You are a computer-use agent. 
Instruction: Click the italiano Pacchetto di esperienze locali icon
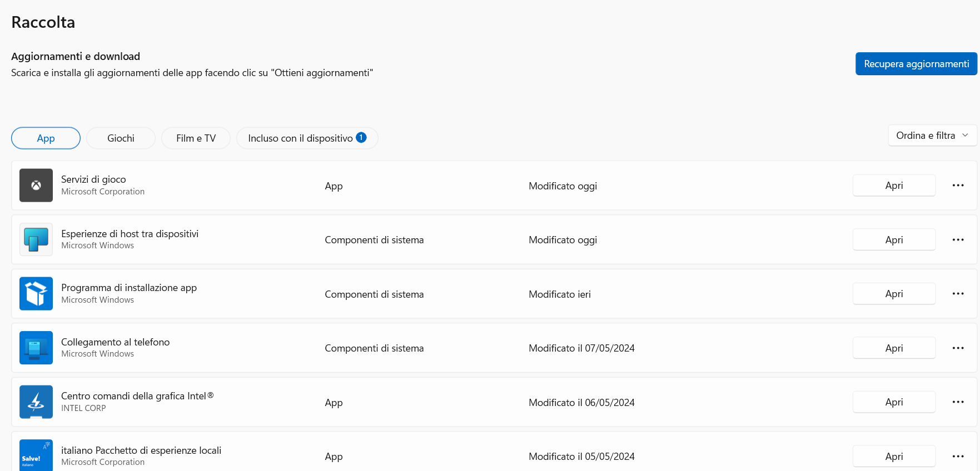[36, 455]
